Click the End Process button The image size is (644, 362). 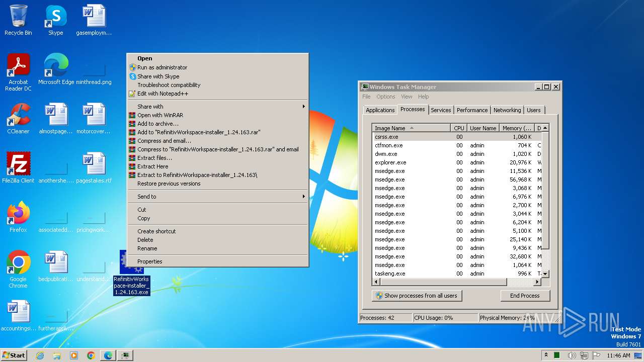click(525, 296)
